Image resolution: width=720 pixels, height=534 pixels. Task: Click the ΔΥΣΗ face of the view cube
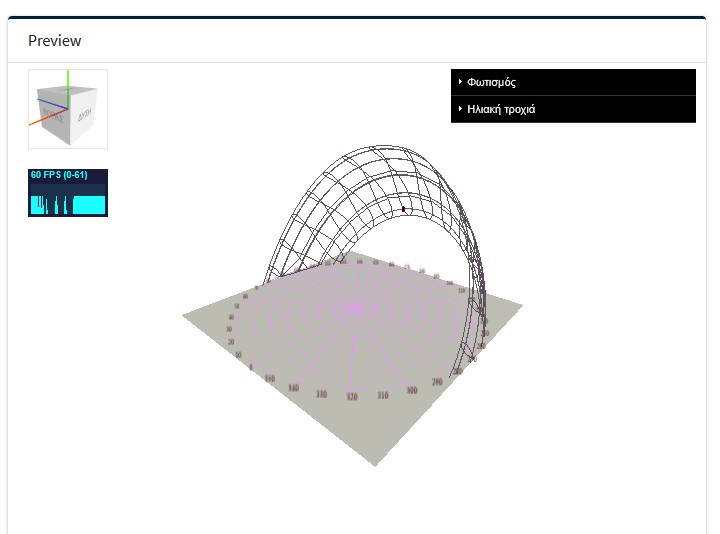coord(85,114)
